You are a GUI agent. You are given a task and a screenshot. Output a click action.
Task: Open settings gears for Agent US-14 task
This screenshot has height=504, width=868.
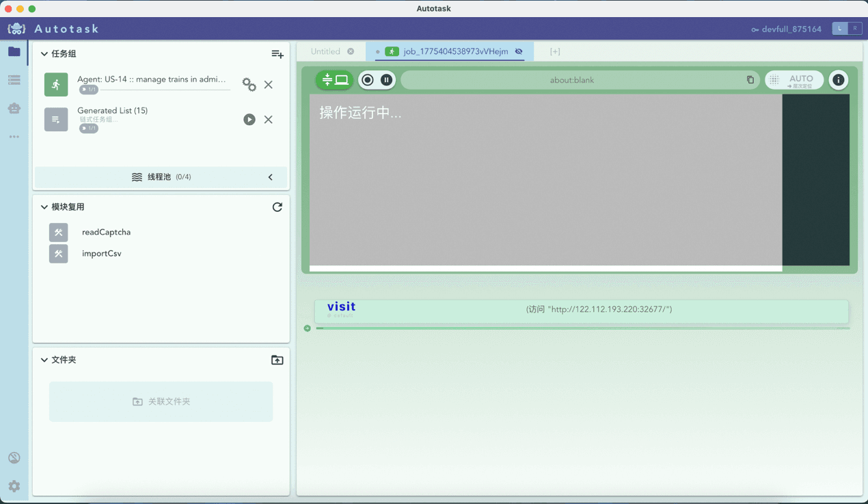tap(249, 85)
